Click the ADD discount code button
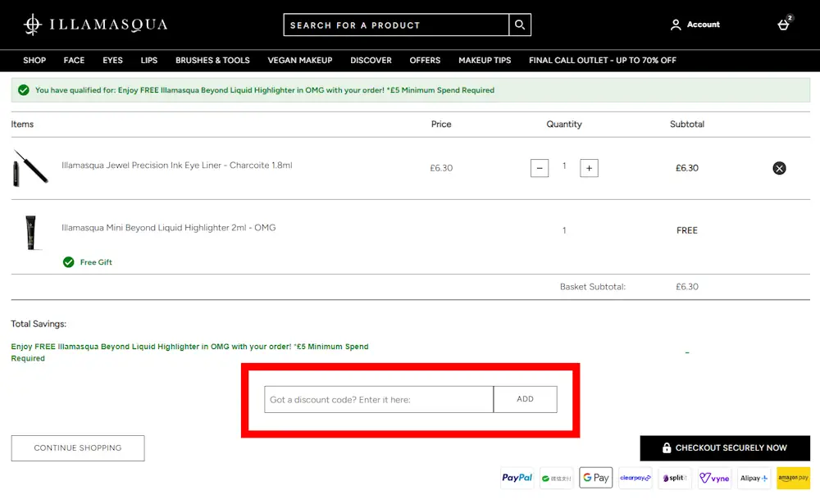This screenshot has width=820, height=504. (525, 399)
